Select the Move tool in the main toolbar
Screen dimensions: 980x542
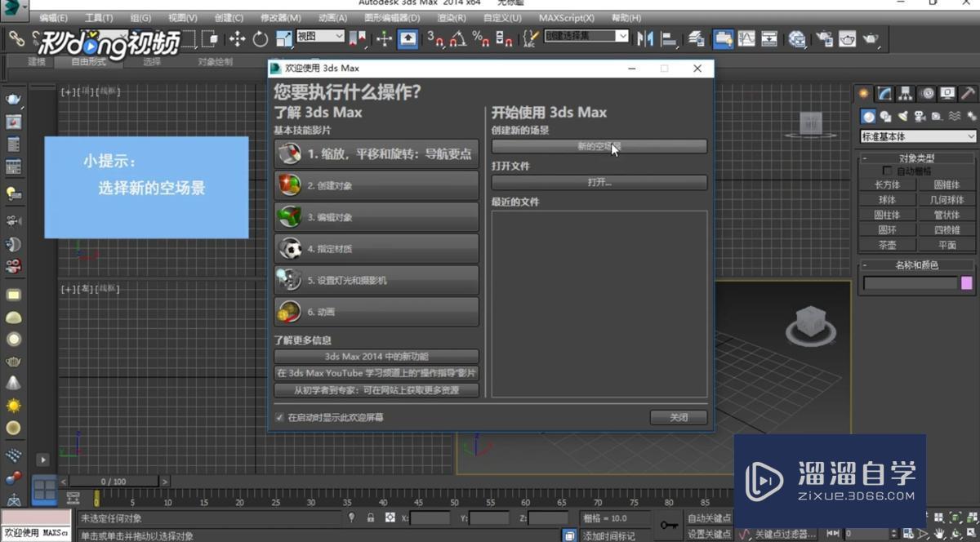pos(238,38)
